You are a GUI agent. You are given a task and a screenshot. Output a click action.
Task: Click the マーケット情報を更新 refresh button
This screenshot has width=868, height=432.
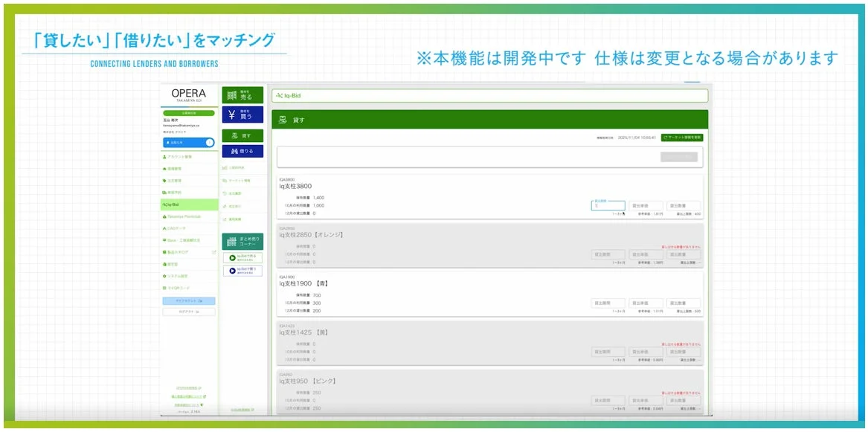click(683, 138)
